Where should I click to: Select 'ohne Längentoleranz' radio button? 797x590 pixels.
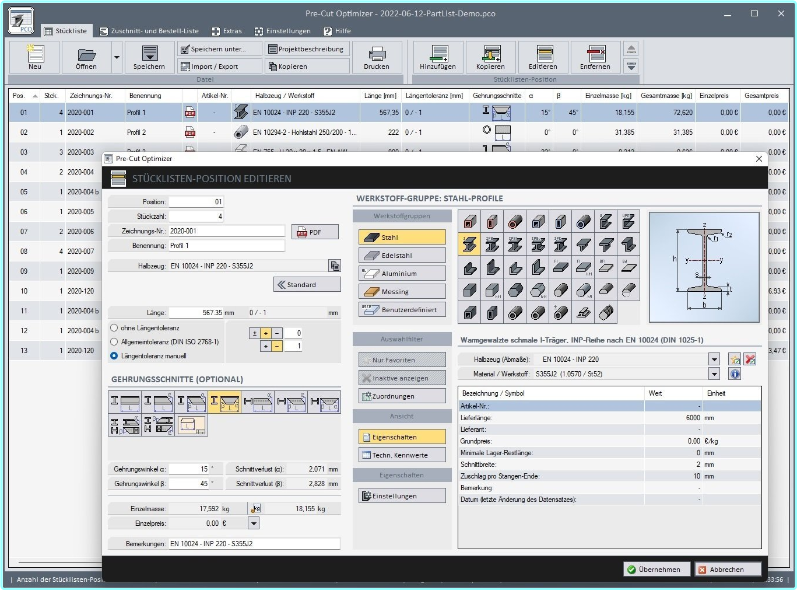click(114, 328)
